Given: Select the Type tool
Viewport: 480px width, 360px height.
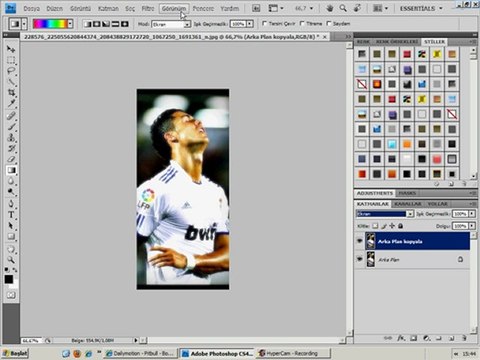Looking at the screenshot, I should [11, 215].
